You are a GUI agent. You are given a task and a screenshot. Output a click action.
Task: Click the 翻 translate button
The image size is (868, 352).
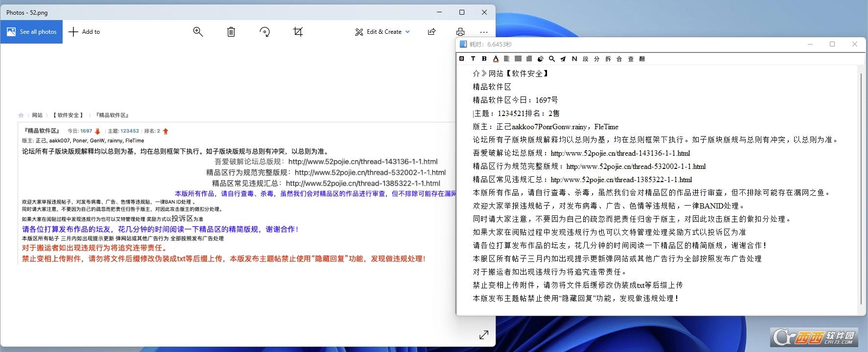coord(642,59)
